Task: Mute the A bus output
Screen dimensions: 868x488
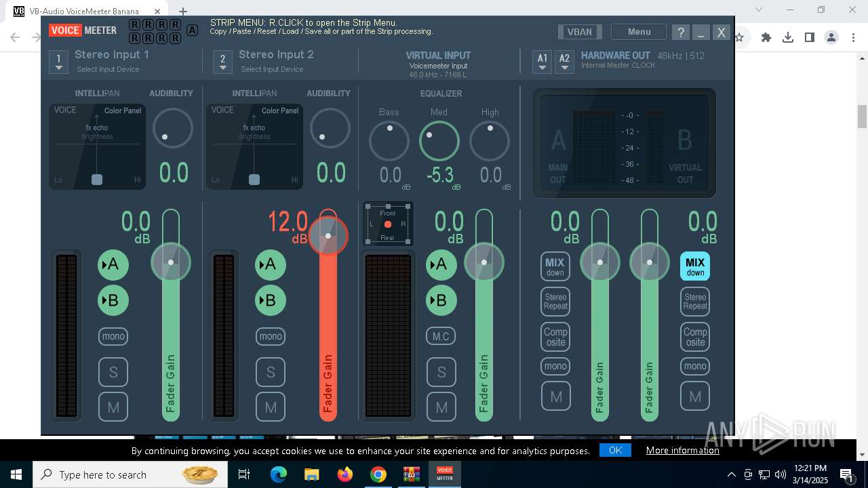Action: click(555, 396)
